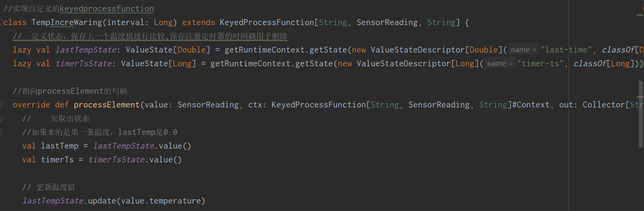Click the underlined TempIncreWaring class name

pyautogui.click(x=67, y=22)
